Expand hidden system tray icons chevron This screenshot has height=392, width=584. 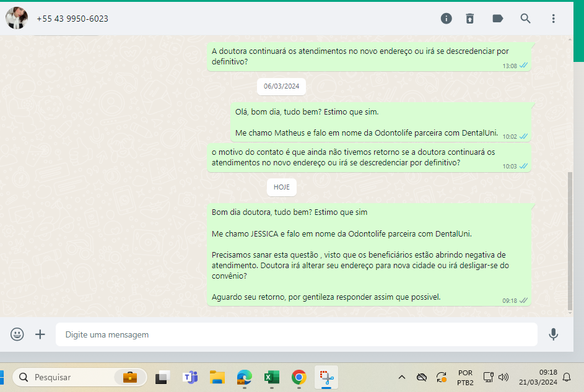401,377
